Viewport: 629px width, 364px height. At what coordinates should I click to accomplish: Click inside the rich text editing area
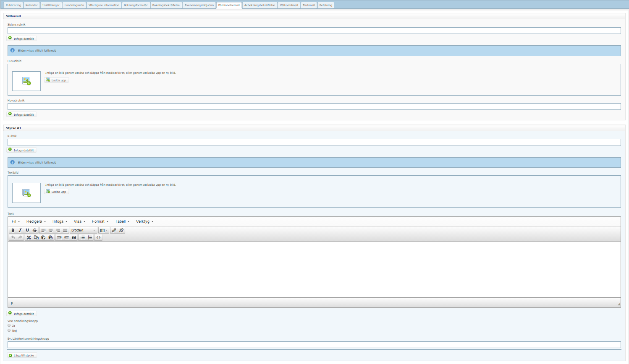click(x=314, y=270)
